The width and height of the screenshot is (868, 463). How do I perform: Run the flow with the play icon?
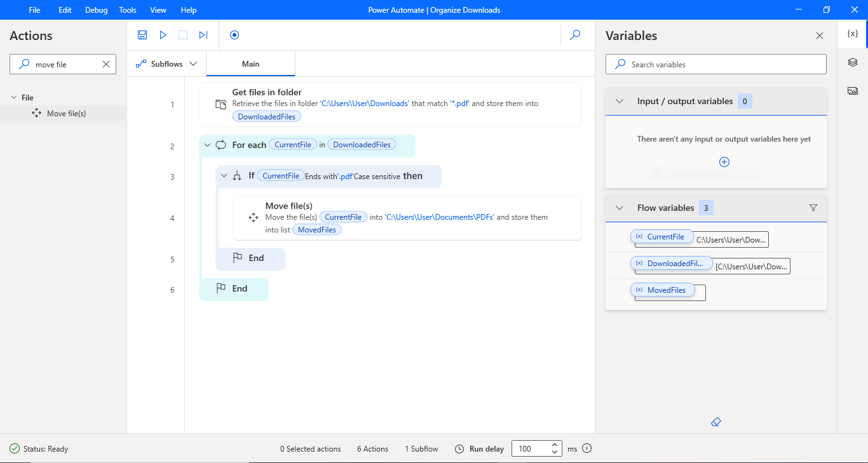click(163, 35)
